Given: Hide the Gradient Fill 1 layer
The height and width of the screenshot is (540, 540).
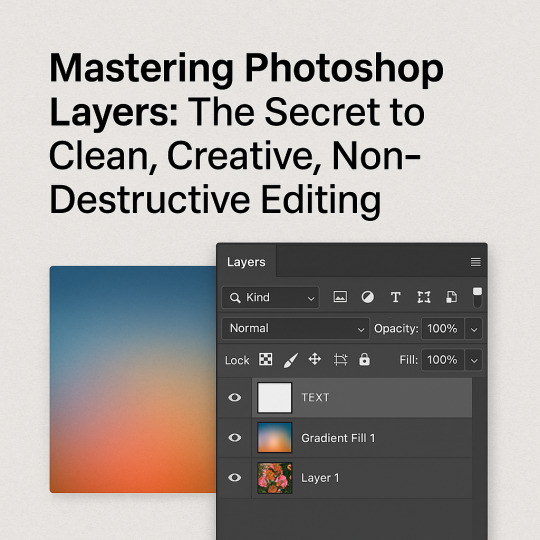Looking at the screenshot, I should pyautogui.click(x=235, y=437).
